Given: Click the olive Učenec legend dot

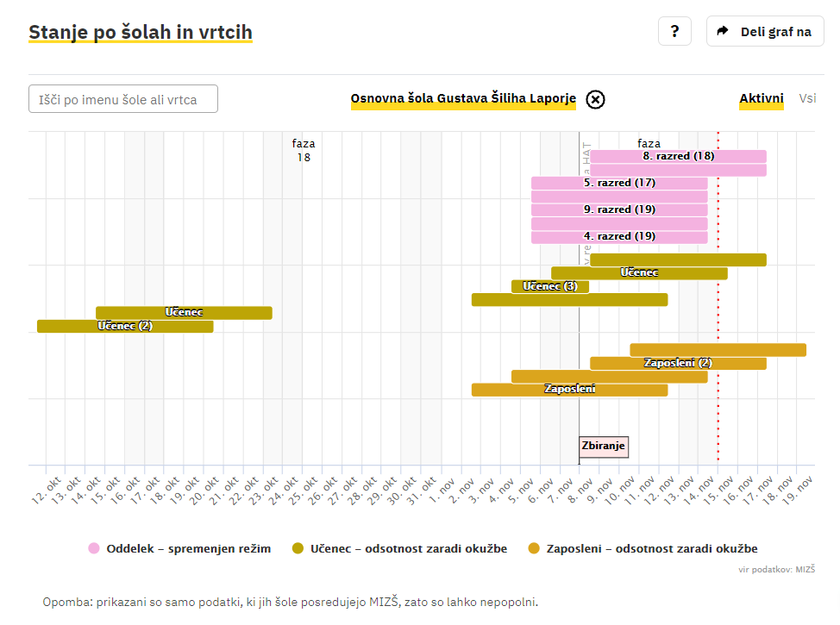Looking at the screenshot, I should (298, 548).
